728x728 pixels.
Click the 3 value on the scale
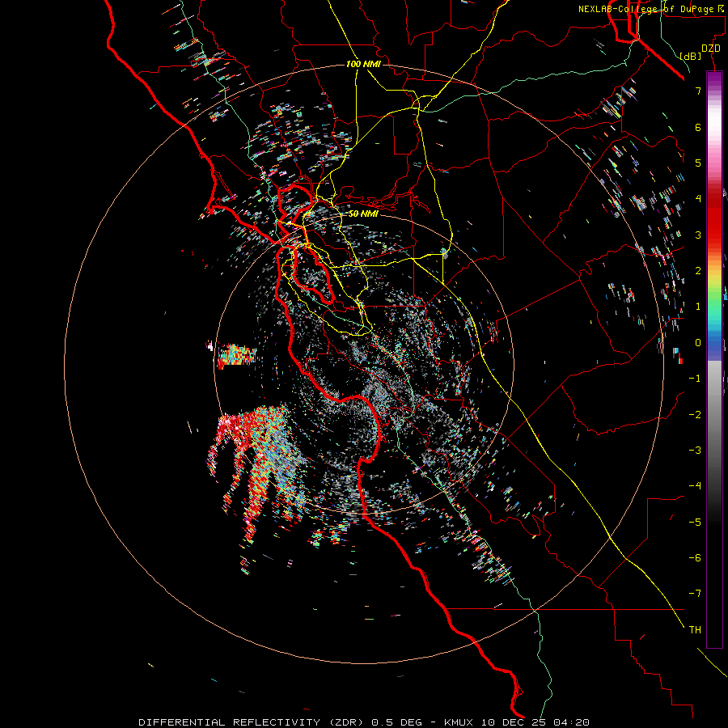(x=698, y=235)
